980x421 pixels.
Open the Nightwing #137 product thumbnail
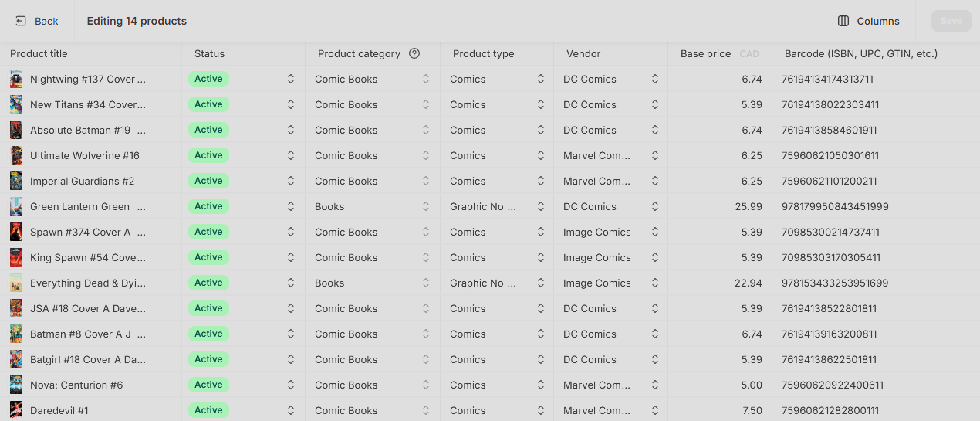16,79
